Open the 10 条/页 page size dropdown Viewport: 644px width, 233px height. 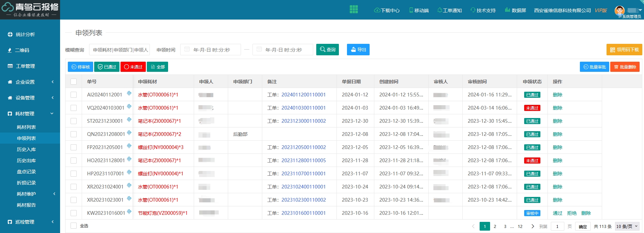[627, 226]
